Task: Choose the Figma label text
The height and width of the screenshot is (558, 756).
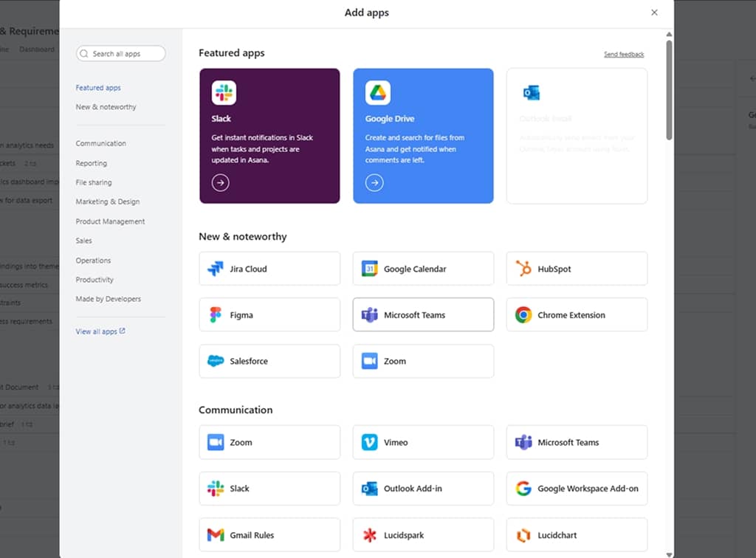Action: [241, 315]
